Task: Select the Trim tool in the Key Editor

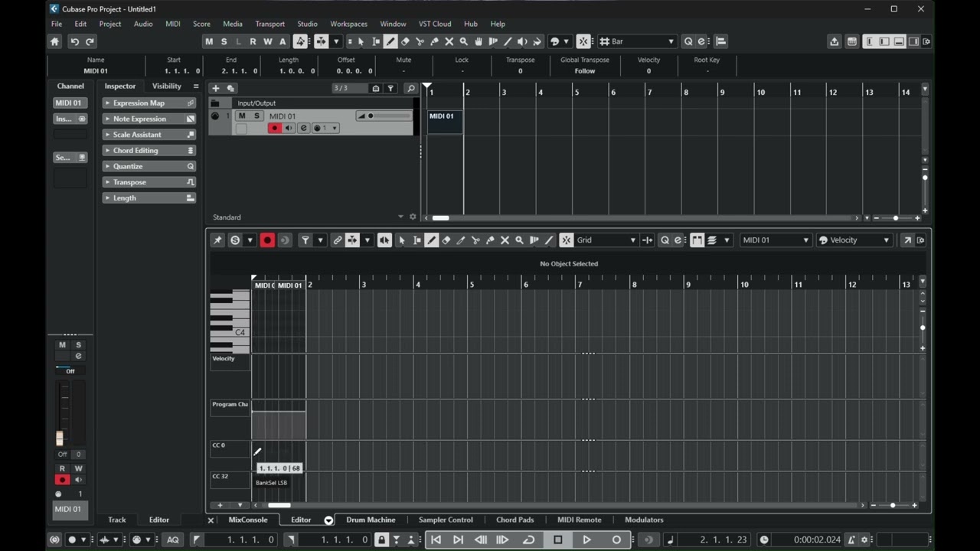Action: pos(461,240)
